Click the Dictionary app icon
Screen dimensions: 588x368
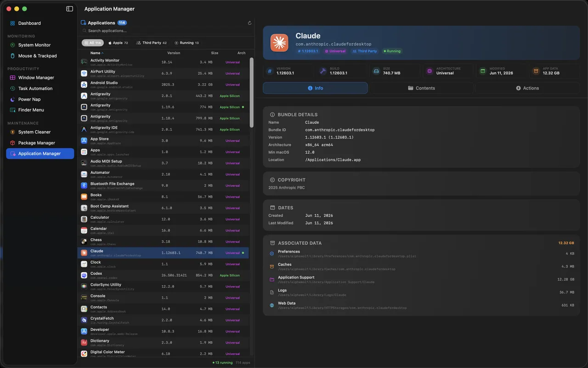(x=84, y=342)
